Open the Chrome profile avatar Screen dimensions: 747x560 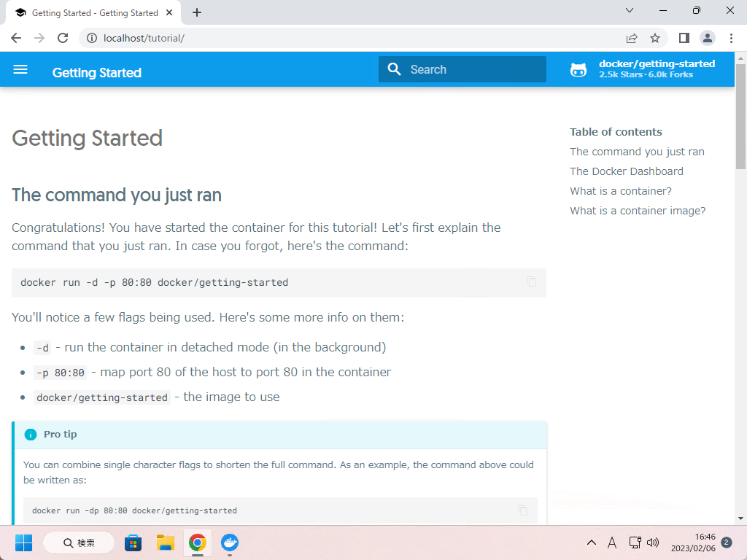tap(708, 38)
